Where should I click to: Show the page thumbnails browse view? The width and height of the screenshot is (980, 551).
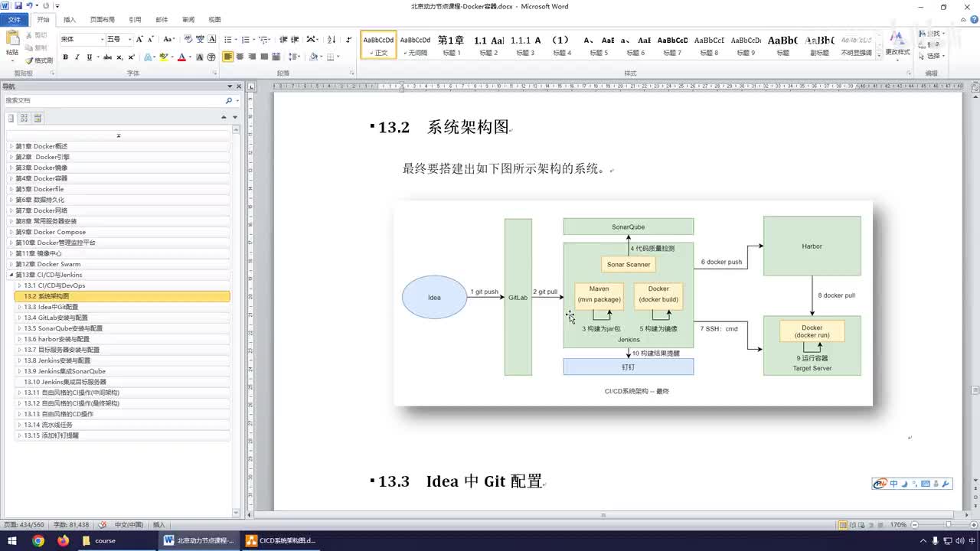(x=24, y=118)
